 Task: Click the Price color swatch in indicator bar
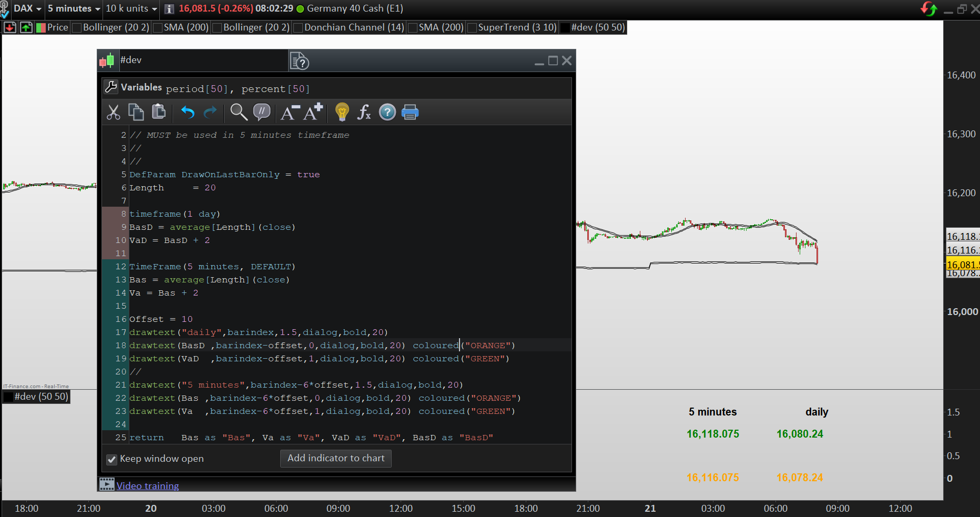40,27
